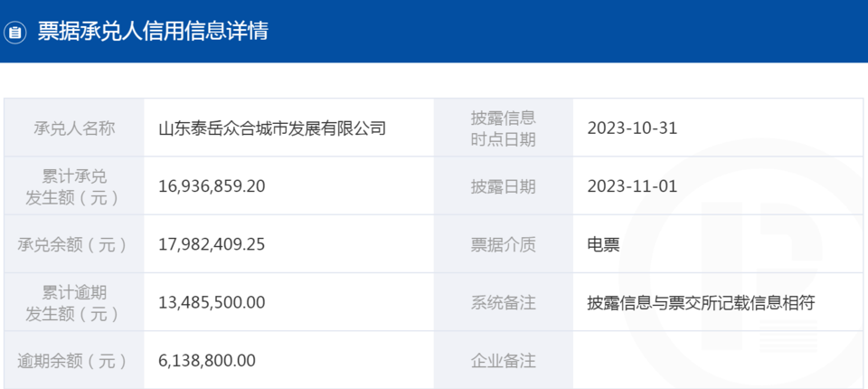Viewport: 868px width, 389px height.
Task: Click the 累计逾期发生额 label cell
Action: [74, 302]
